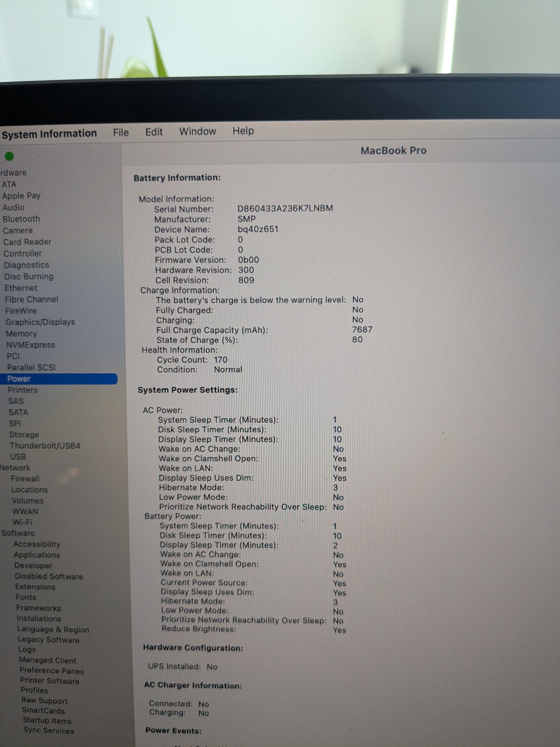
Task: Select the Network section header
Action: (15, 468)
